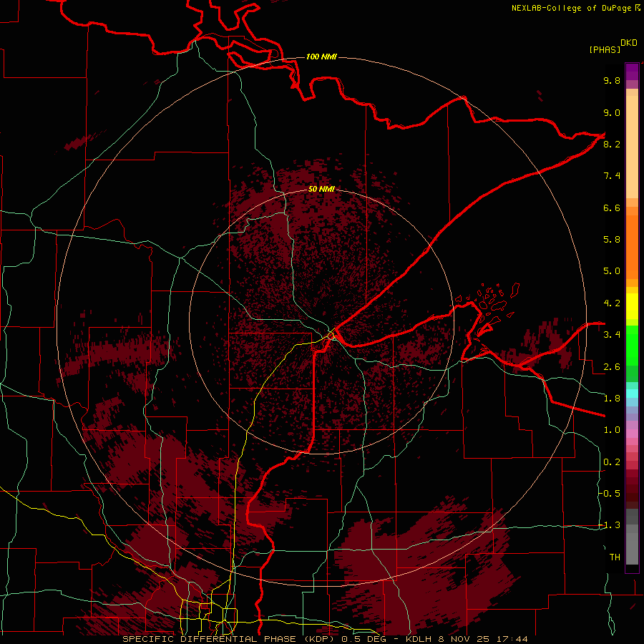This screenshot has width=644, height=644.
Task: Pick the purple segment atop color bar
Action: [632, 72]
